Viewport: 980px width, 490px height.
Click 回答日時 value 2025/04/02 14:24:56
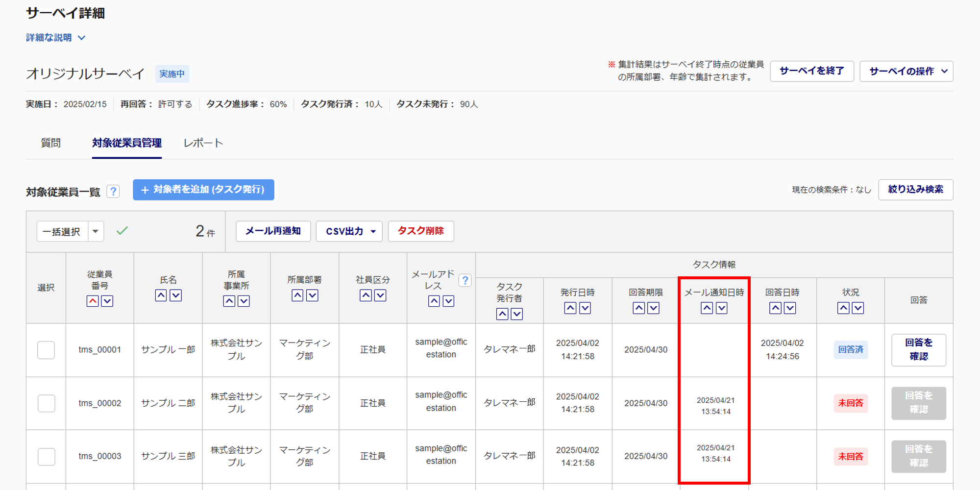tap(783, 349)
